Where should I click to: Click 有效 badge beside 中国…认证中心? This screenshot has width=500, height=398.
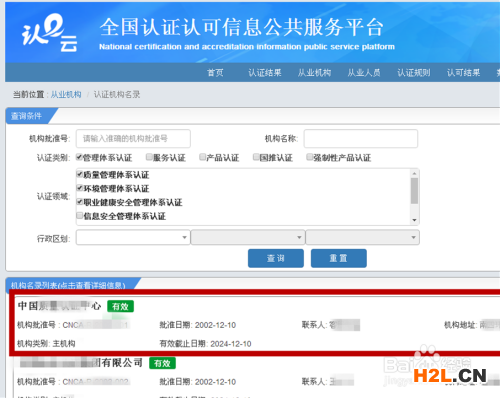point(120,306)
